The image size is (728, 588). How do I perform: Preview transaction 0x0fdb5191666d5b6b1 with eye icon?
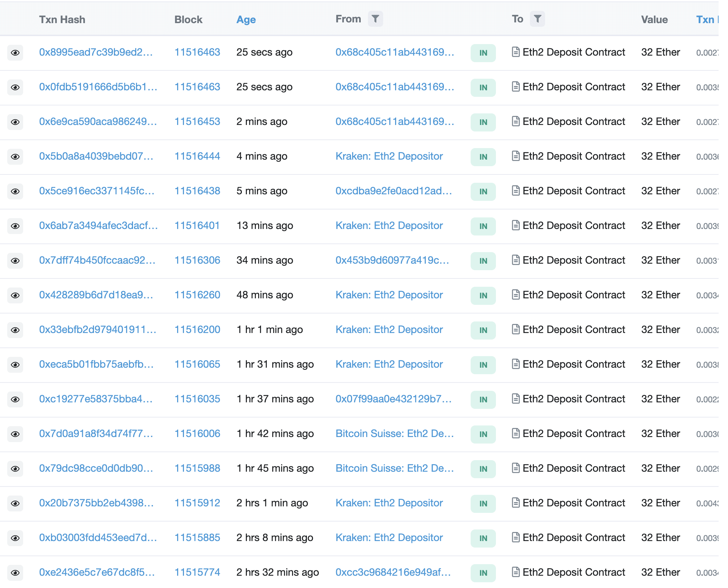coord(15,87)
